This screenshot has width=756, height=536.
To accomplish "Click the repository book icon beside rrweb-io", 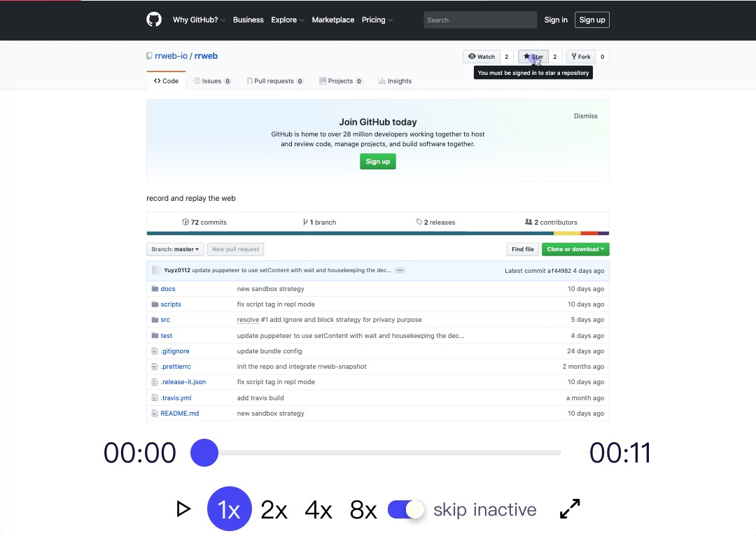I will point(150,57).
